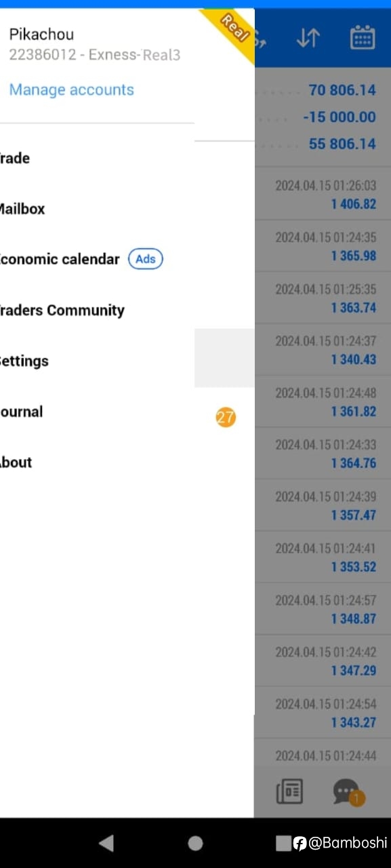
Task: Tap the orange 27 Journal badge
Action: tap(226, 418)
